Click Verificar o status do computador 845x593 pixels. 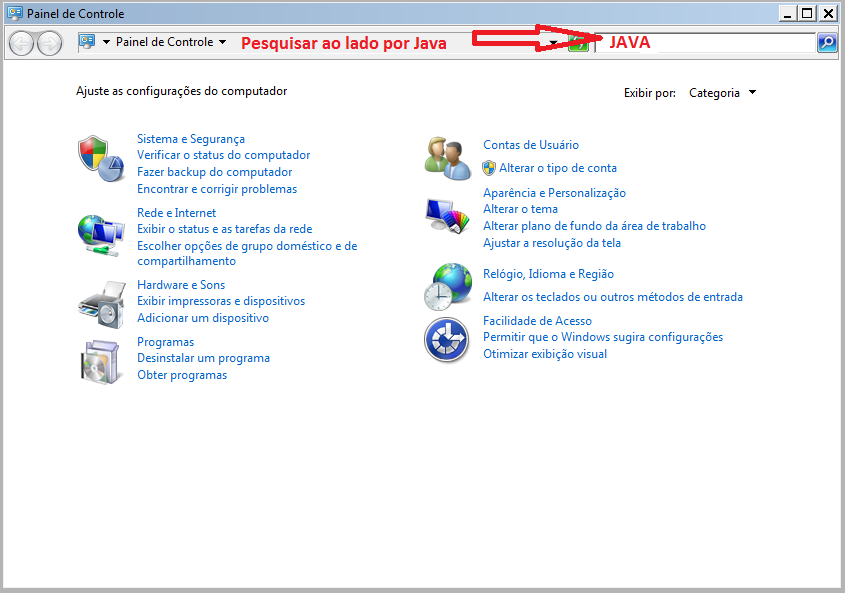pyautogui.click(x=223, y=155)
